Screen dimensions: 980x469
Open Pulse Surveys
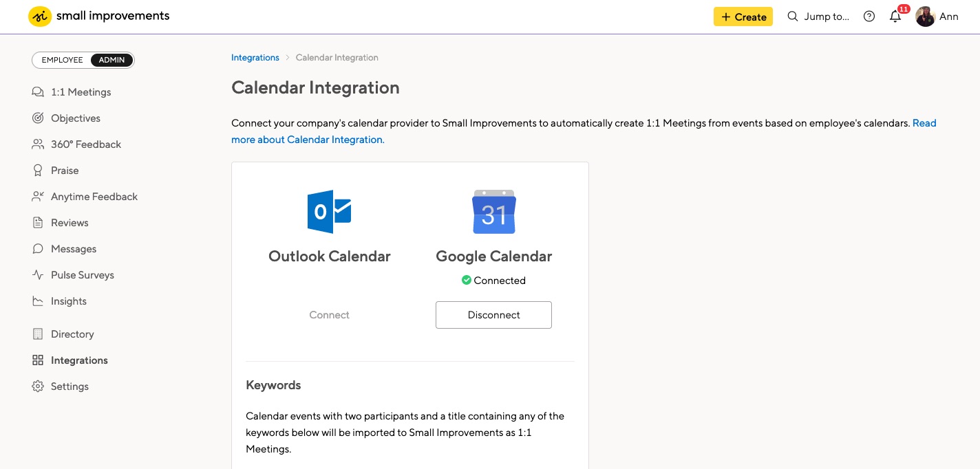(x=82, y=274)
